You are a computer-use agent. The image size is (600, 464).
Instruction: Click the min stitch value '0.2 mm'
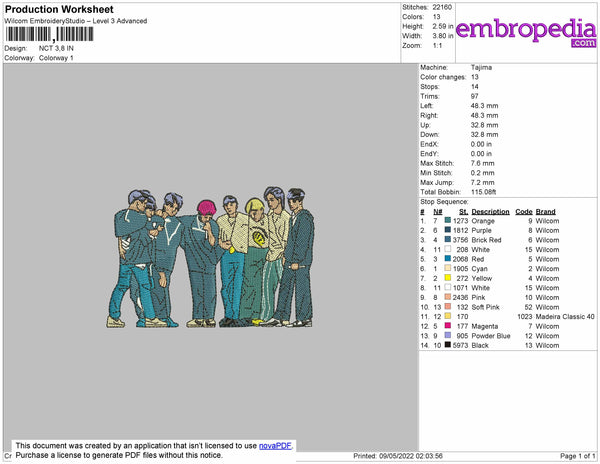[482, 173]
